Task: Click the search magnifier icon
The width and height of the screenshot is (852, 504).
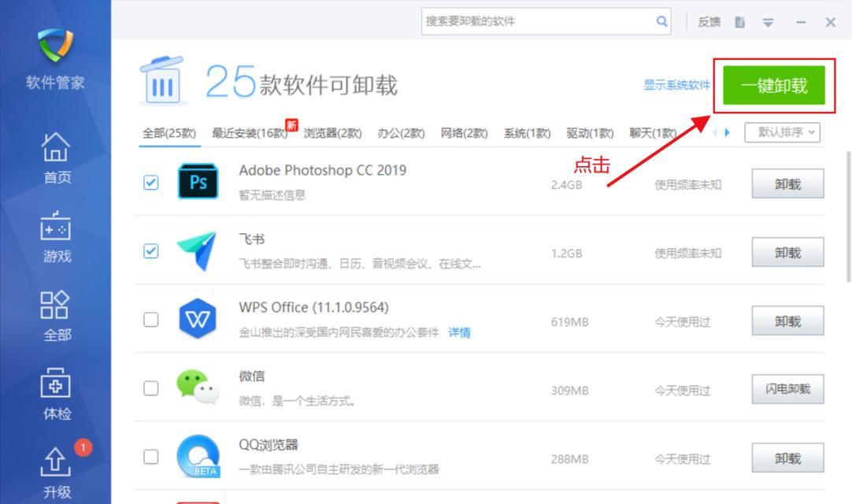Action: [x=661, y=21]
